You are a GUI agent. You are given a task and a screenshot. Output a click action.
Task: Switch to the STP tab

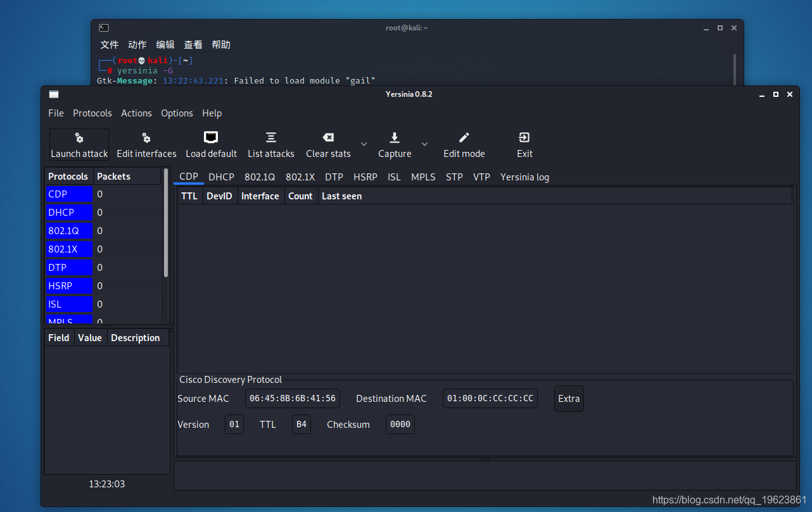point(454,177)
